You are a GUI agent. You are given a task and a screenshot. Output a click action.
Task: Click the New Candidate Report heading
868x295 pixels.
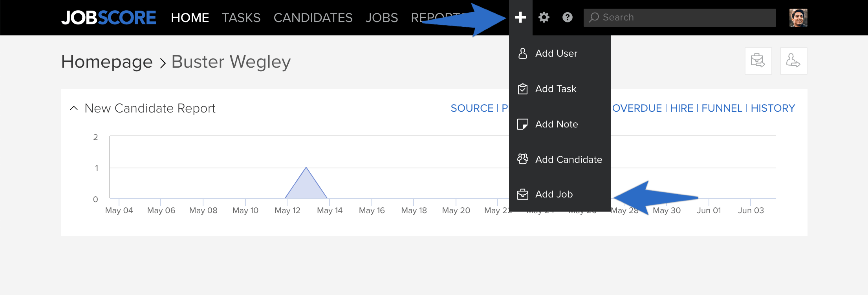[150, 108]
